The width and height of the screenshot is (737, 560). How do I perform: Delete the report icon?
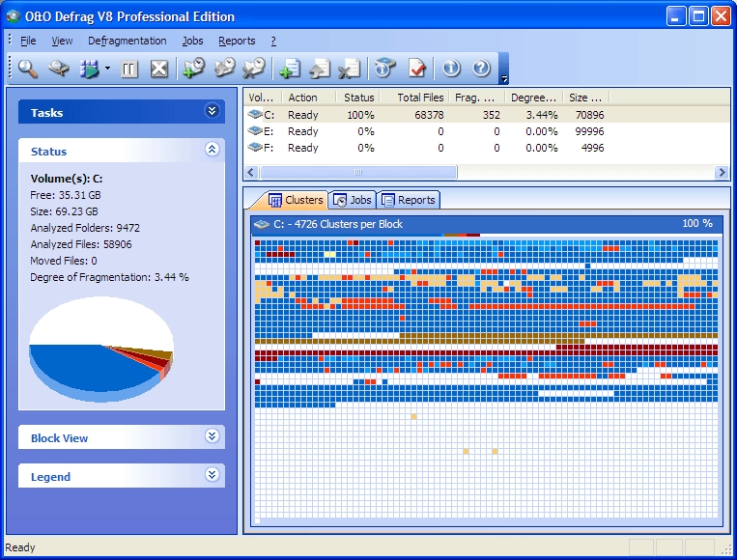pos(349,69)
